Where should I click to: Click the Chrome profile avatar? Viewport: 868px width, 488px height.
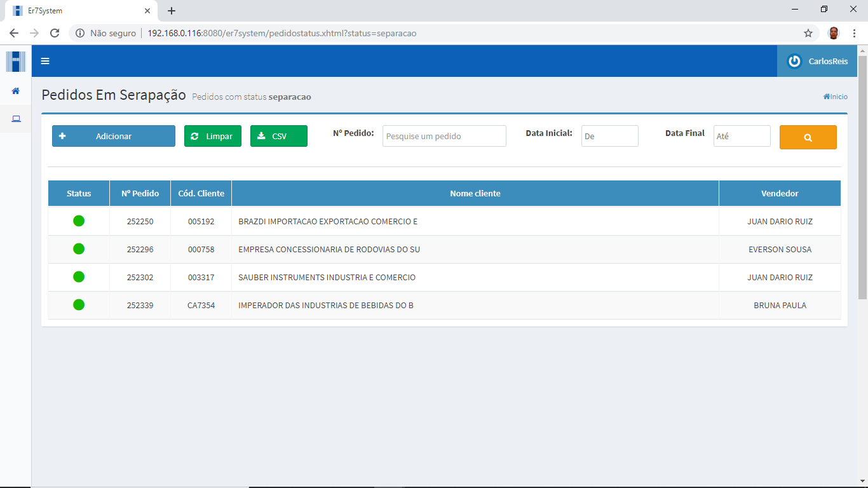(834, 33)
